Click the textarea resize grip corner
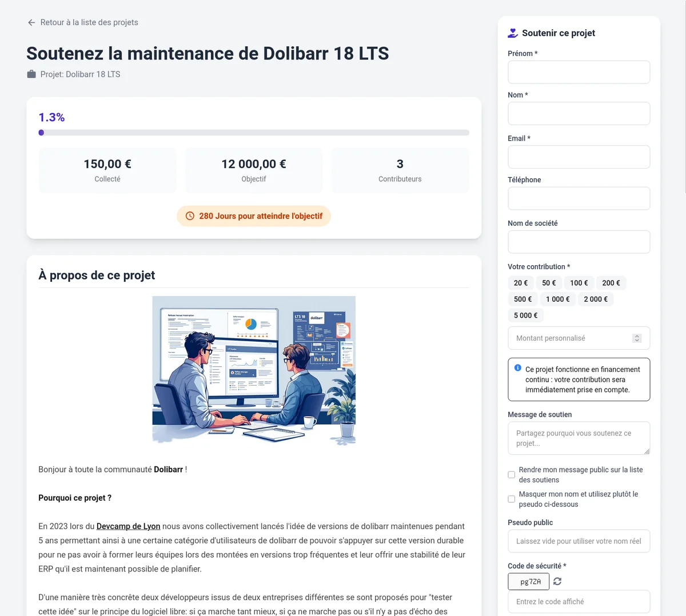The height and width of the screenshot is (616, 686). point(647,451)
